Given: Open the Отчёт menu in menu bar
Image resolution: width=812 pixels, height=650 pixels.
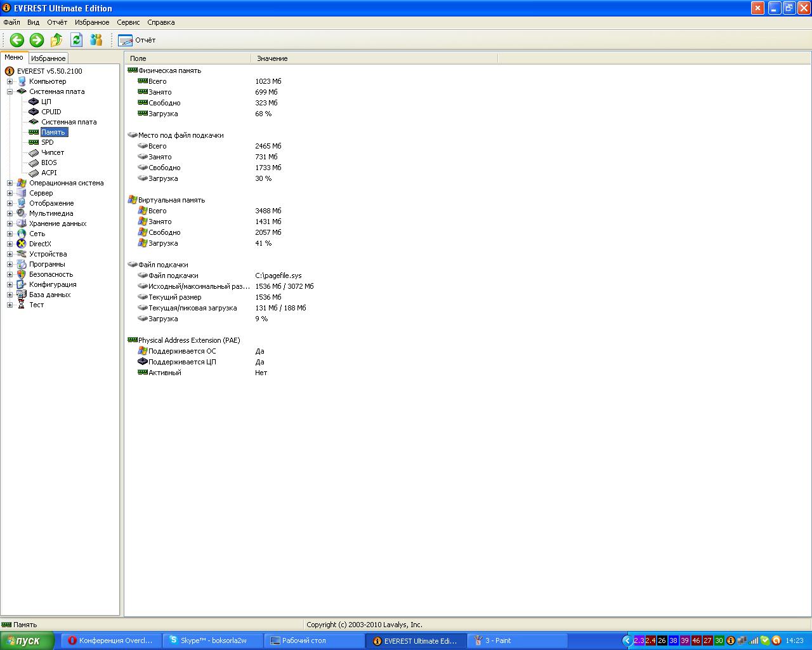Looking at the screenshot, I should 57,22.
